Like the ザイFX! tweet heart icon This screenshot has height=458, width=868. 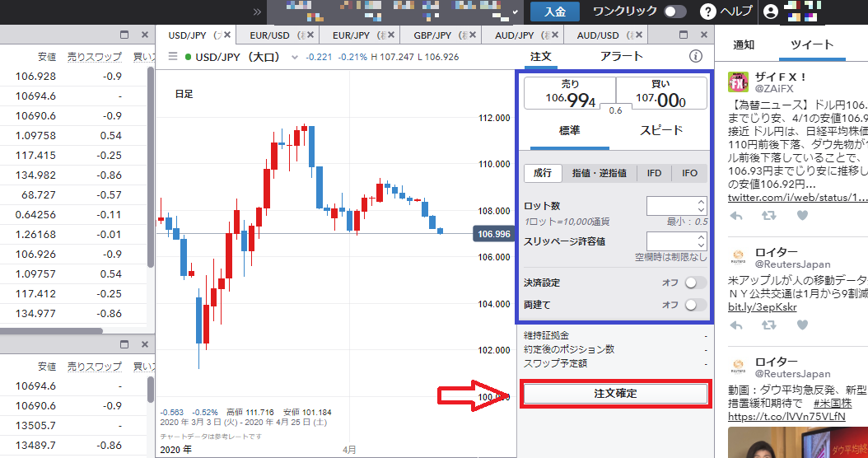pyautogui.click(x=802, y=216)
